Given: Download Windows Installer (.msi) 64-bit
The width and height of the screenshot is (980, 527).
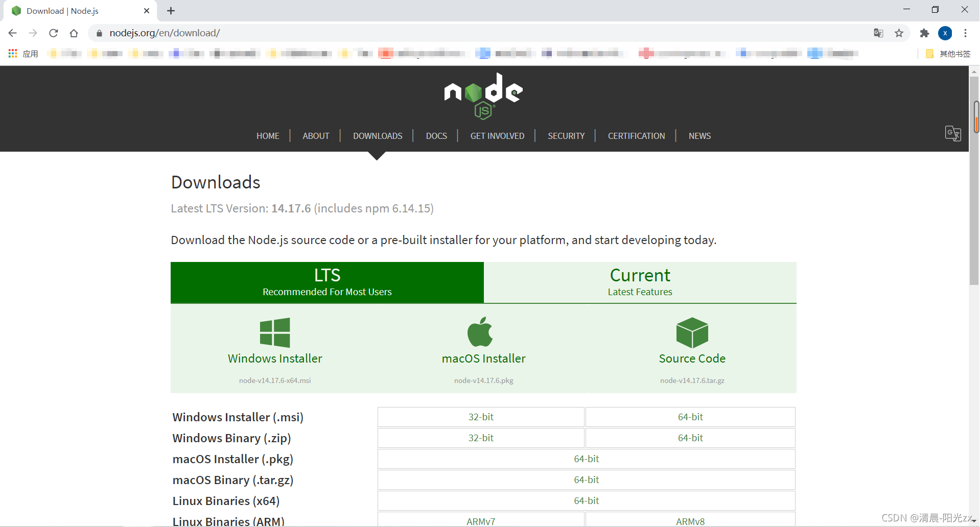Looking at the screenshot, I should coord(690,417).
